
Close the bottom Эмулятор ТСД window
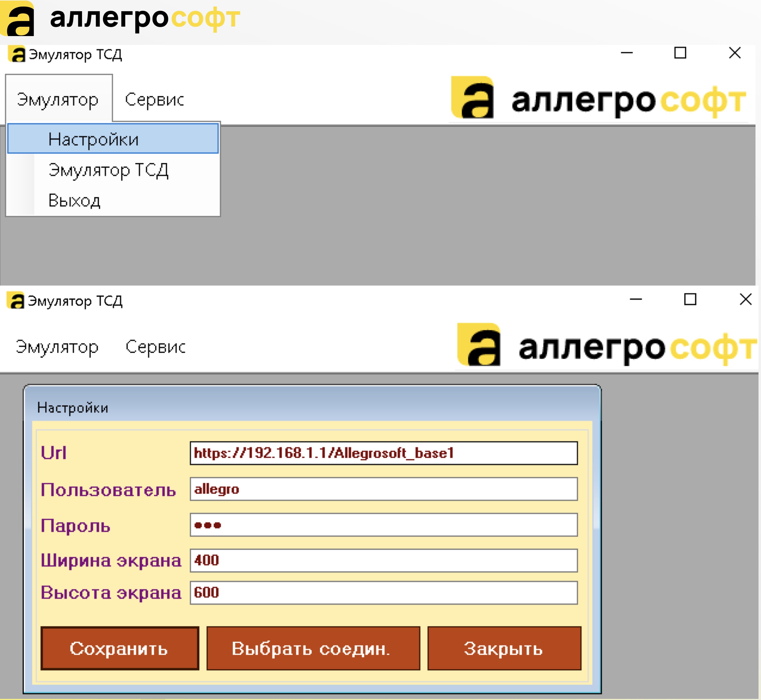tap(746, 299)
